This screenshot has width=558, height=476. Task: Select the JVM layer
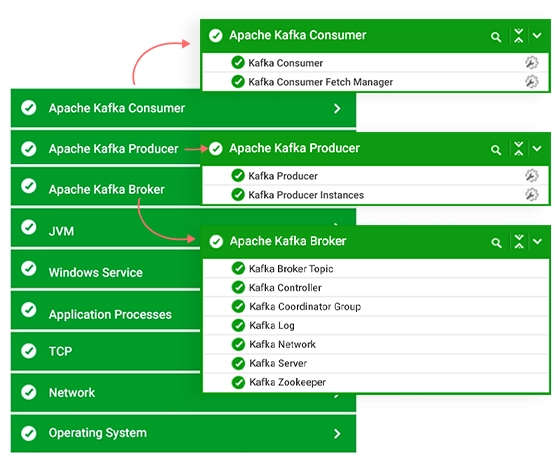pos(106,228)
